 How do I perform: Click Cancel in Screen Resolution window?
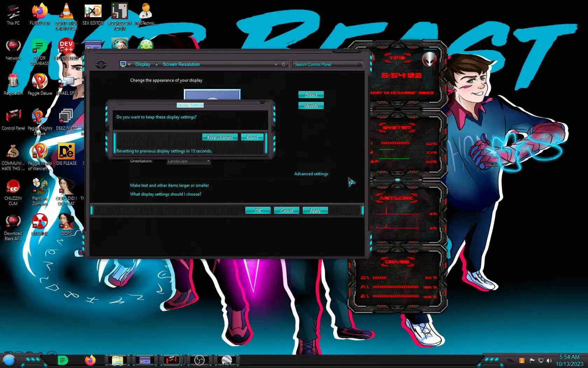[x=287, y=210]
